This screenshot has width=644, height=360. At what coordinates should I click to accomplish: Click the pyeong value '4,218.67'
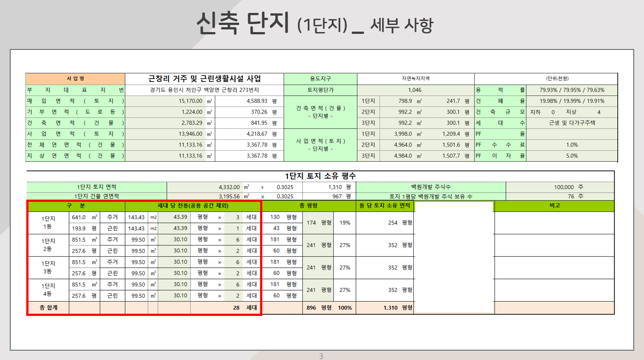click(x=256, y=134)
